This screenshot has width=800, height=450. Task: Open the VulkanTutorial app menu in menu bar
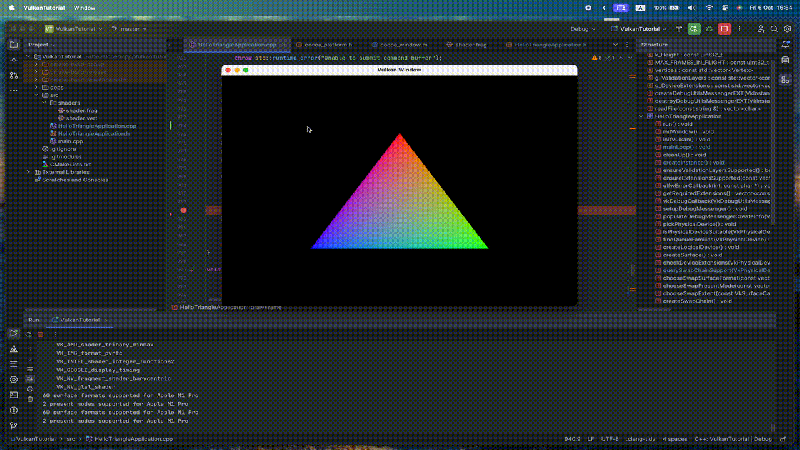click(x=44, y=8)
